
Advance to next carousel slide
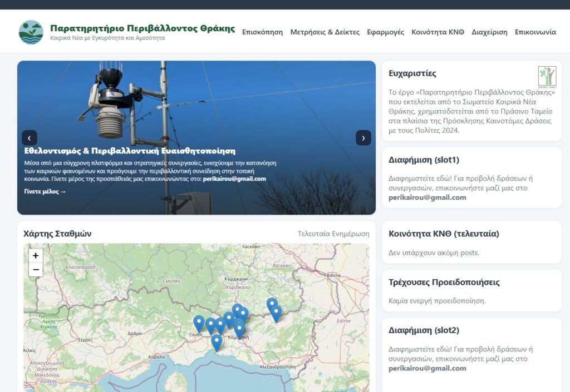click(x=363, y=138)
